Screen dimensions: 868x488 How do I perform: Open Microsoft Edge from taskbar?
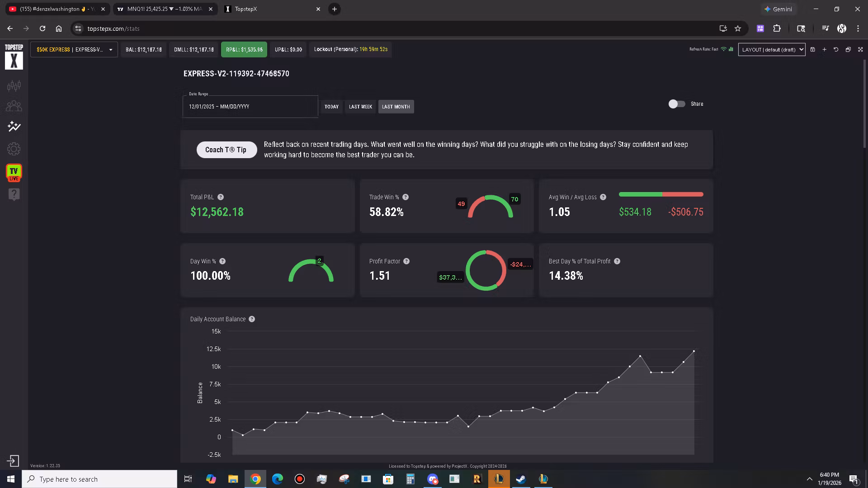click(x=278, y=479)
